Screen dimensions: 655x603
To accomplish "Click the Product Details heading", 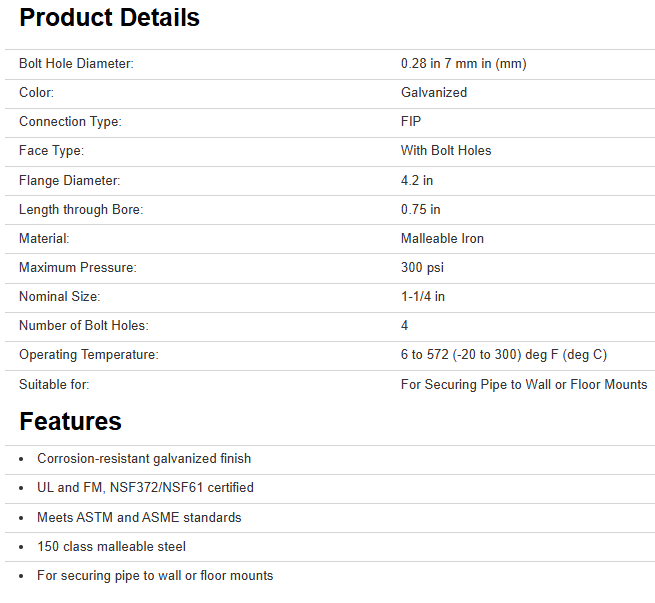I will [109, 18].
